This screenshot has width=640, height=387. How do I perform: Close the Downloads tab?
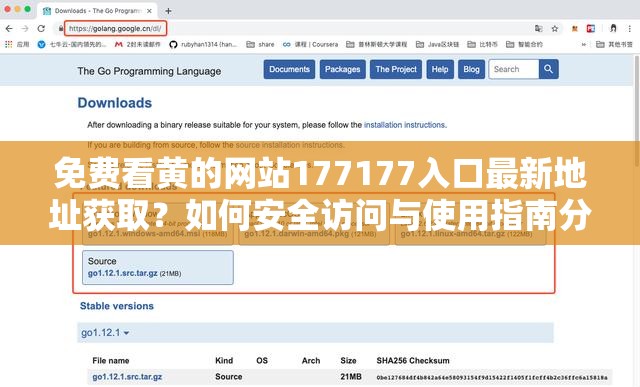149,11
